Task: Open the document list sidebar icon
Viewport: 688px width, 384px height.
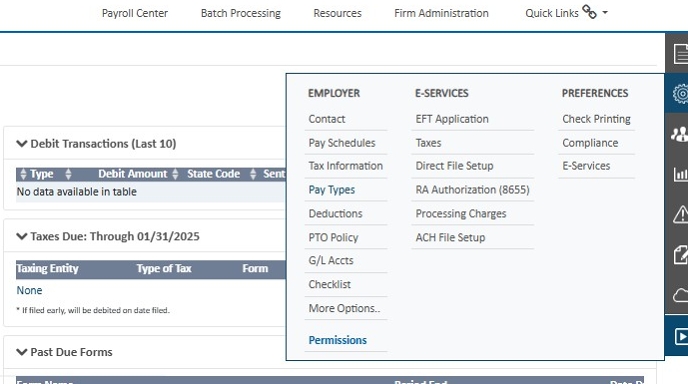Action: (x=680, y=54)
